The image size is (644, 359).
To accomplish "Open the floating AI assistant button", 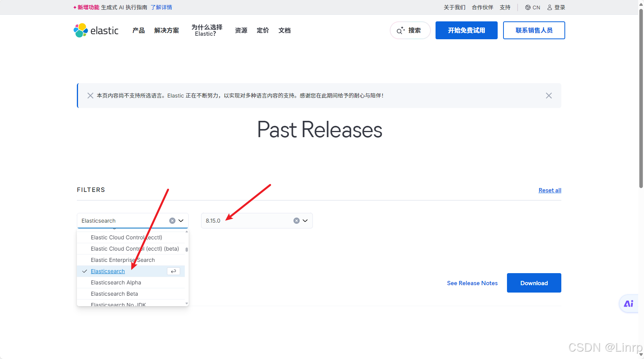I will [628, 303].
